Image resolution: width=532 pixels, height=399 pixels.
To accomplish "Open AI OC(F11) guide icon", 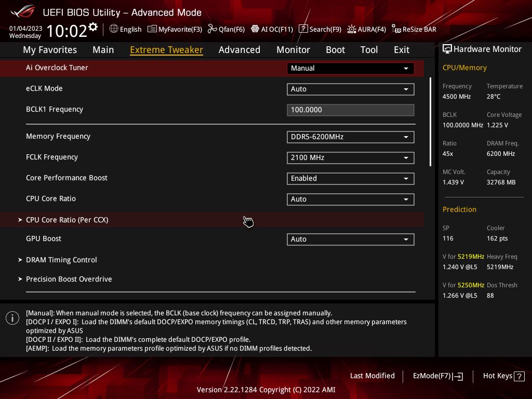I will coord(255,29).
